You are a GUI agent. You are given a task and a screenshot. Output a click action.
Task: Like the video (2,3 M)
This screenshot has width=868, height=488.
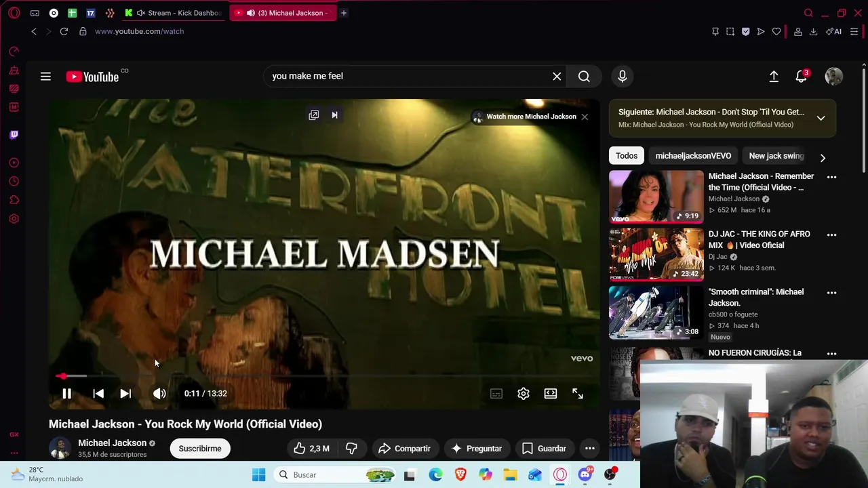[x=312, y=448]
